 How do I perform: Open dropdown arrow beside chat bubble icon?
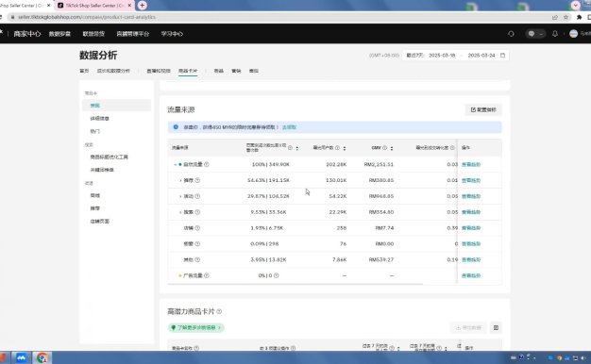tap(541, 34)
